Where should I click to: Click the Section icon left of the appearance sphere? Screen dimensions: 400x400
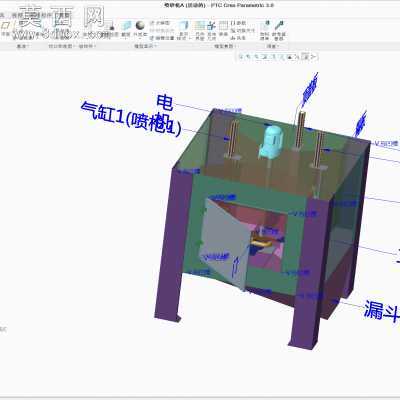[x=126, y=26]
